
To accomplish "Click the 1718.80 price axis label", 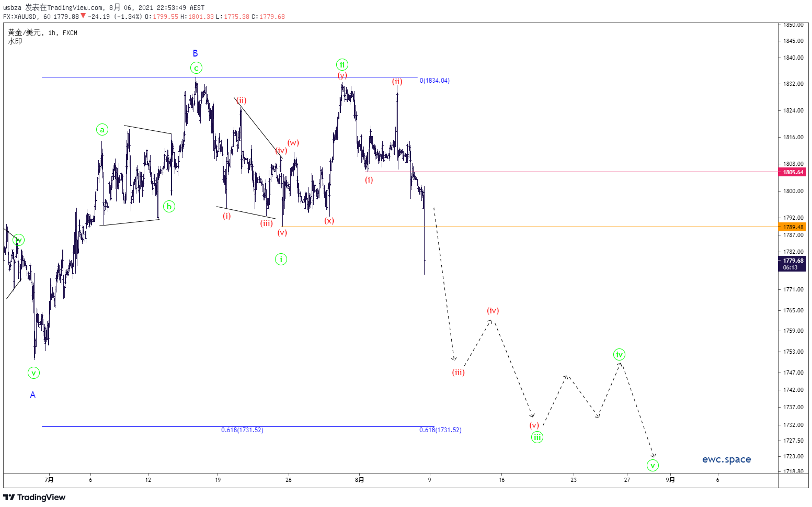I will click(793, 471).
